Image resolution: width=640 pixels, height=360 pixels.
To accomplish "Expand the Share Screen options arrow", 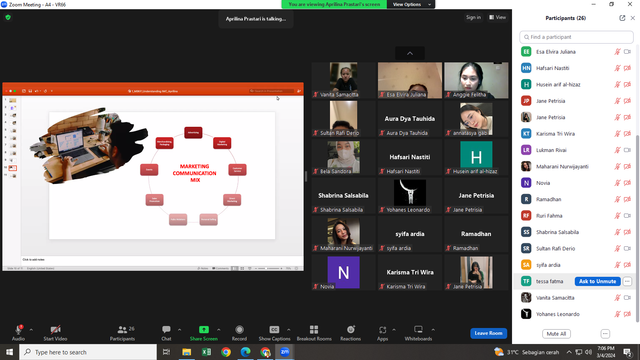I will pyautogui.click(x=219, y=329).
